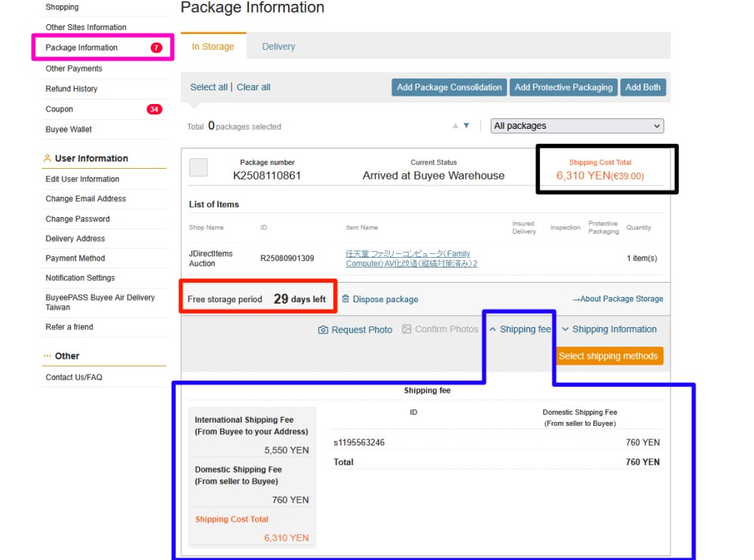
Task: Go to Buyee Wallet
Action: 69,130
